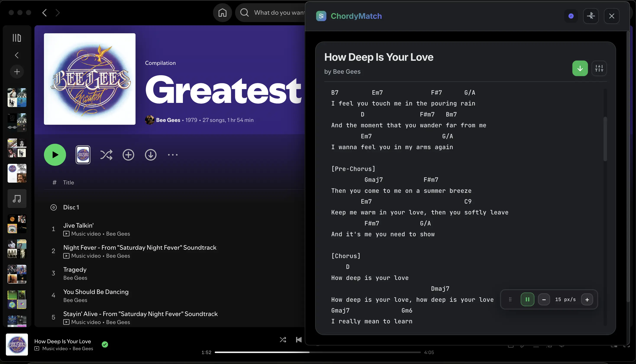Click the ChordyMatch logo icon
636x364 pixels.
pyautogui.click(x=321, y=16)
